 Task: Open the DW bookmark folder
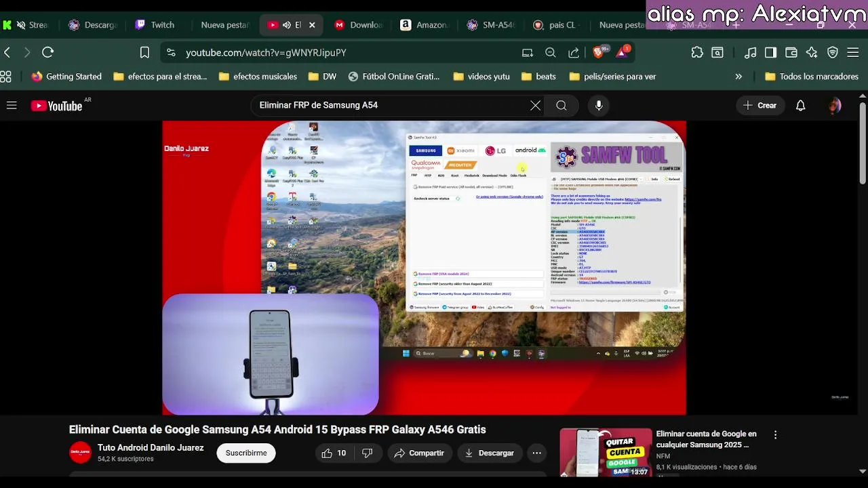point(322,77)
